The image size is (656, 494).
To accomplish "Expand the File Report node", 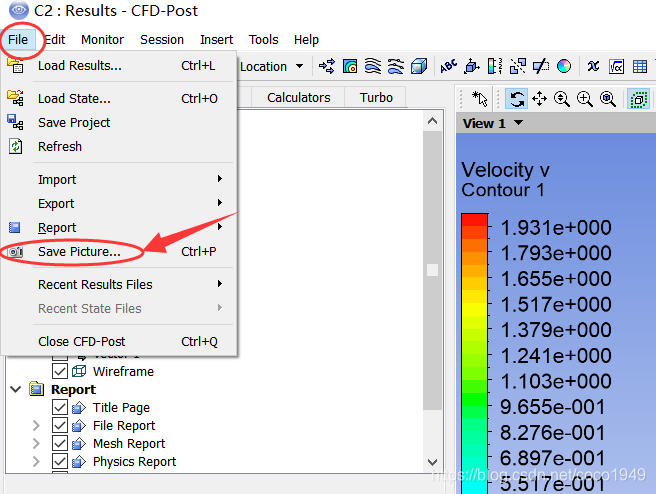I will pos(36,425).
